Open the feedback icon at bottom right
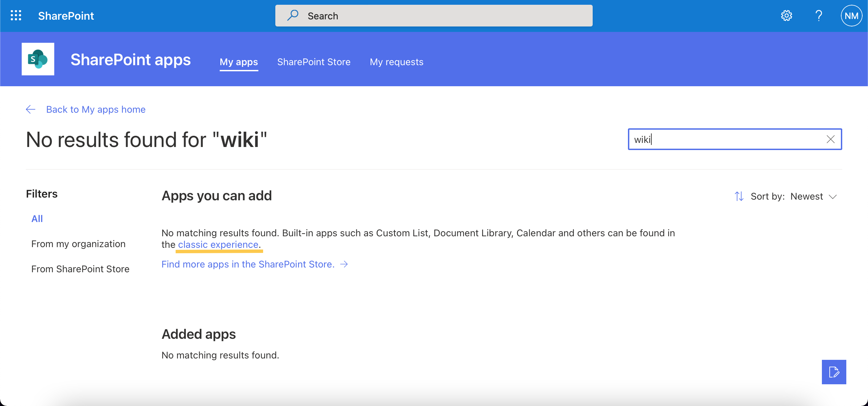 834,372
